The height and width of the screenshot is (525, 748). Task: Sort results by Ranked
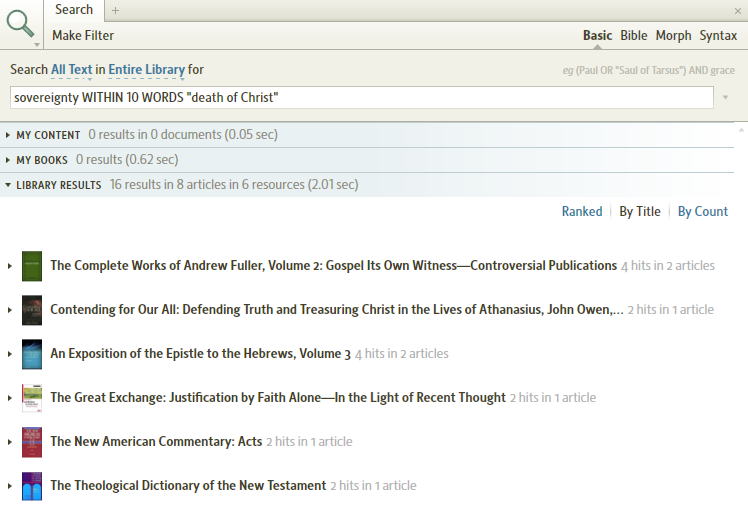[582, 211]
